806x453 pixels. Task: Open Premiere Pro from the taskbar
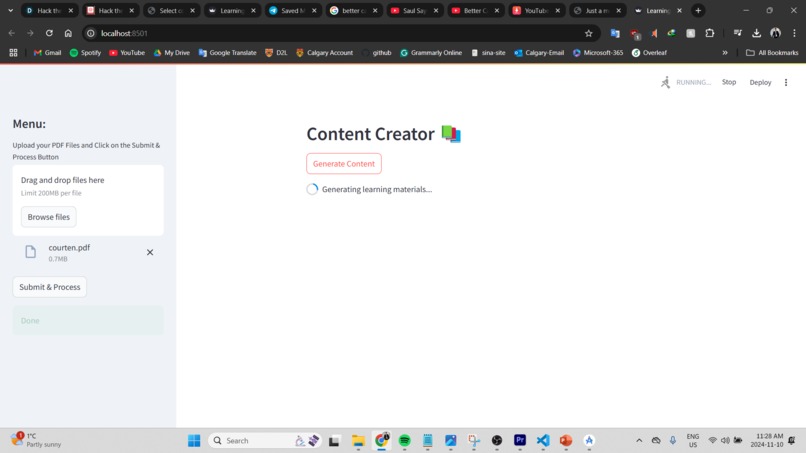pos(520,441)
